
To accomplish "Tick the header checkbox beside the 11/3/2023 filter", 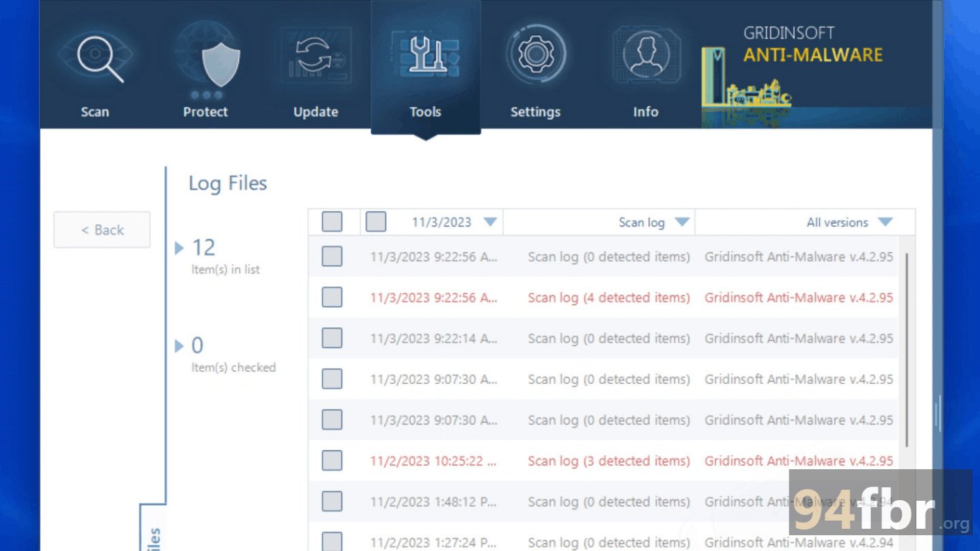I will pyautogui.click(x=376, y=222).
